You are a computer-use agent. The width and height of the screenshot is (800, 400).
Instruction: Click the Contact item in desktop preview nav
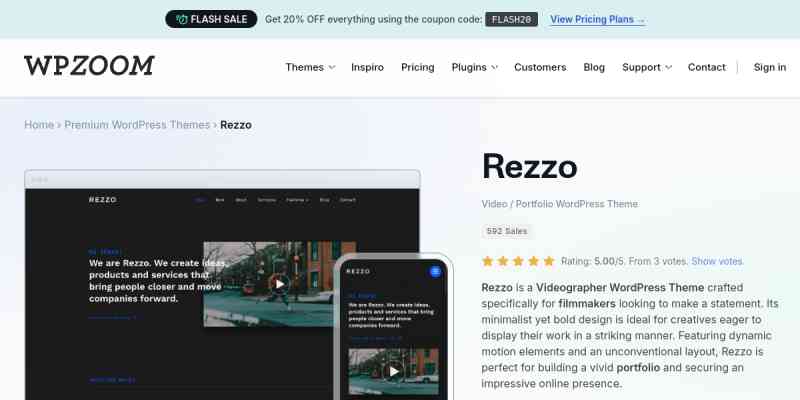(347, 200)
